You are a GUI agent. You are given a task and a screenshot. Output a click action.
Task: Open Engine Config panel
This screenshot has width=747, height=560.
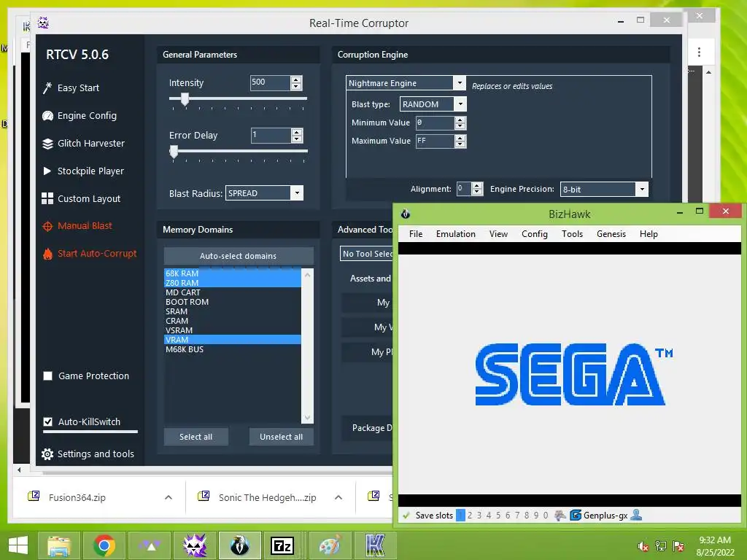coord(80,116)
